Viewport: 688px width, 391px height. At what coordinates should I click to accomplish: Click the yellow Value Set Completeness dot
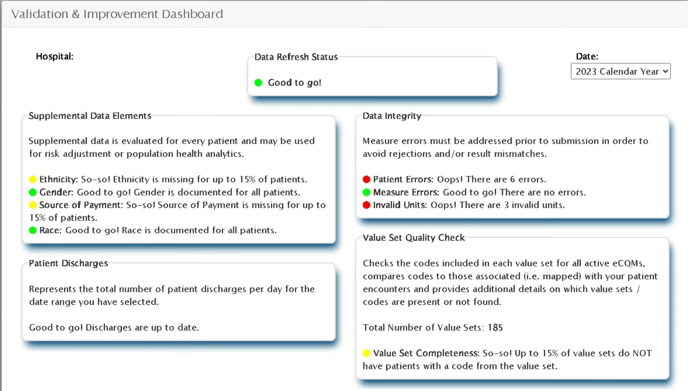[x=367, y=353]
